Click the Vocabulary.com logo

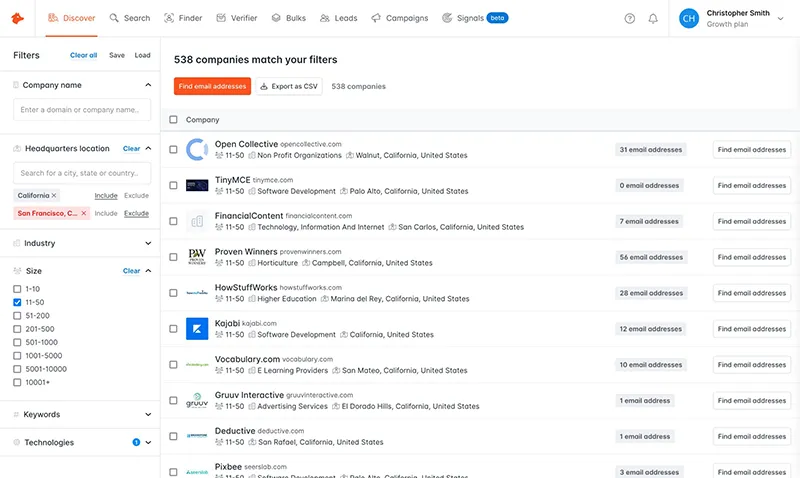click(197, 365)
